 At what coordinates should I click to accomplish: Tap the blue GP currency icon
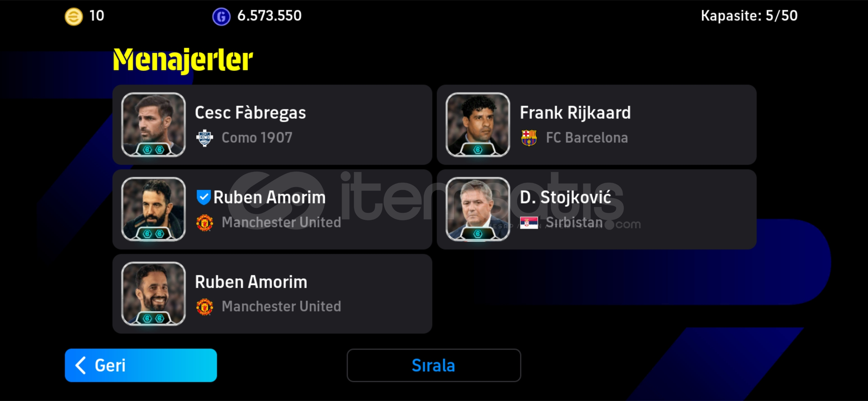tap(221, 17)
